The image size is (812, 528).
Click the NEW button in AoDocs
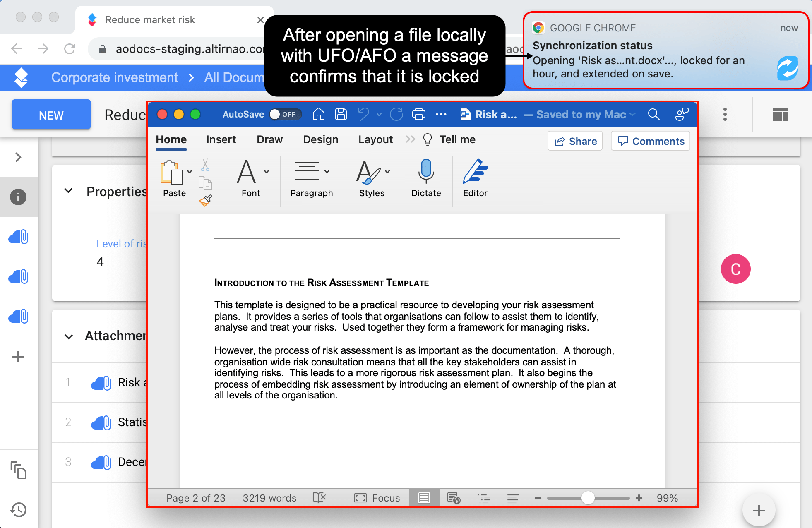click(51, 115)
